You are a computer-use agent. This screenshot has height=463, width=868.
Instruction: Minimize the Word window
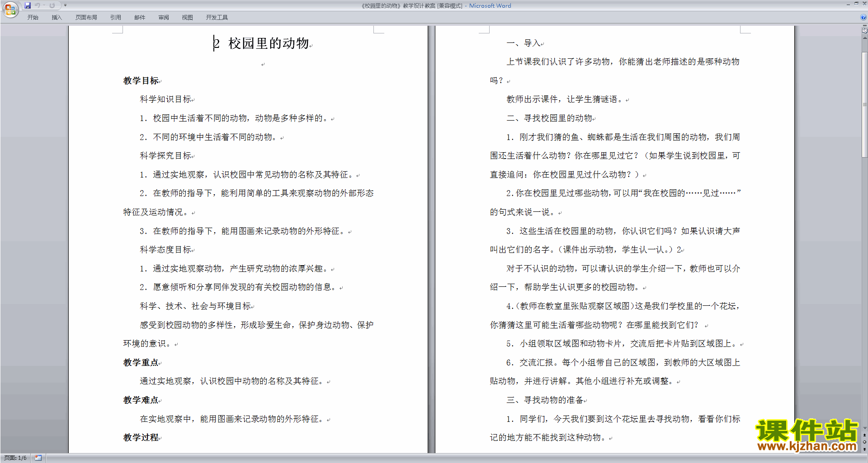[848, 4]
